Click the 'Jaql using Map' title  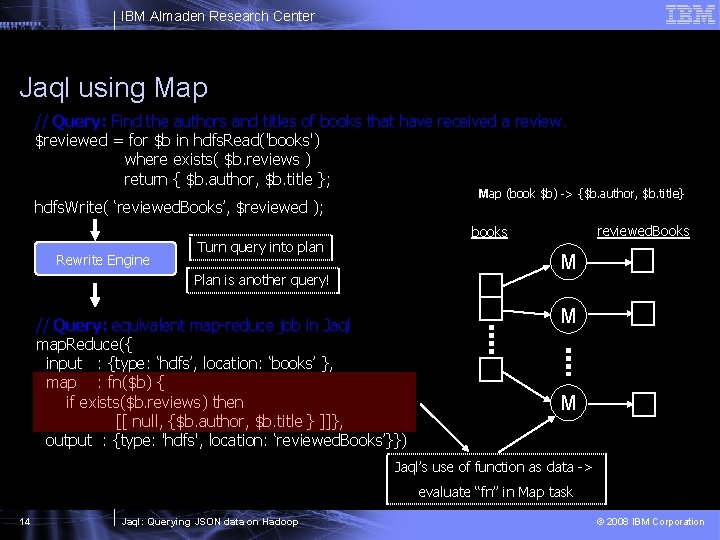pyautogui.click(x=113, y=88)
